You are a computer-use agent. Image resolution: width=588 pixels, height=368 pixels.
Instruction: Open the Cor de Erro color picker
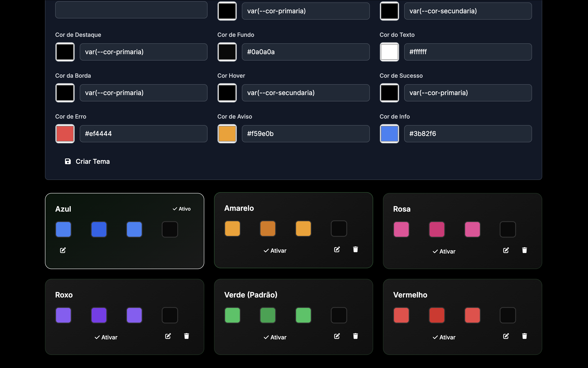65,134
